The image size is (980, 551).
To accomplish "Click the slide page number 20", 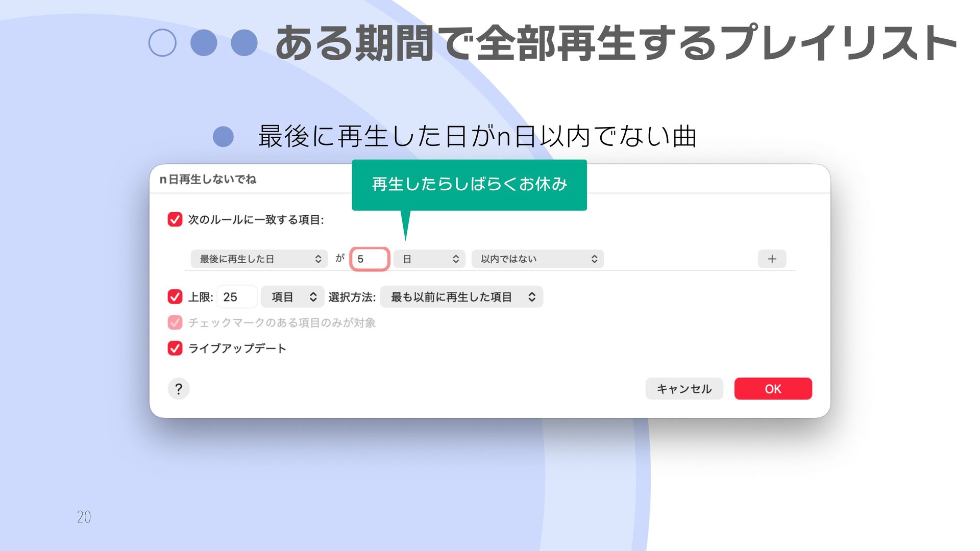I will 84,517.
